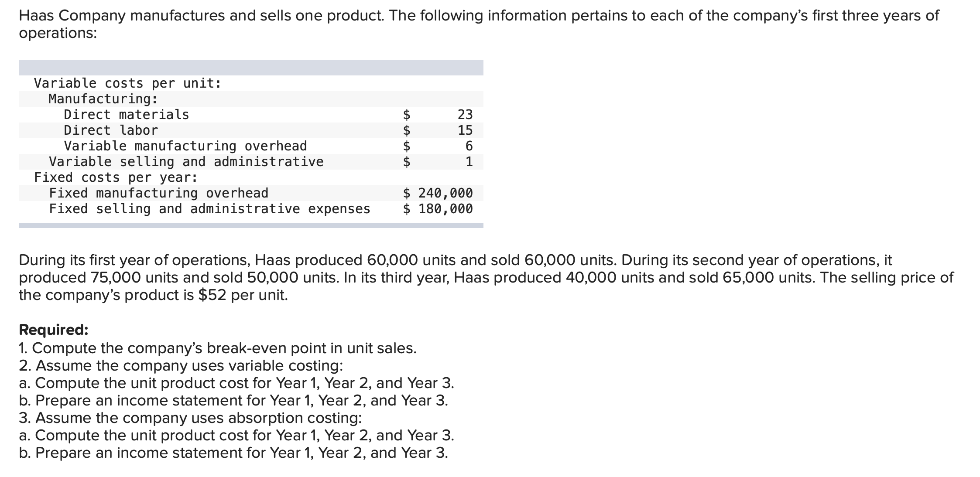Click the "Variable costs per unit:" heading
980x477 pixels.
[128, 83]
